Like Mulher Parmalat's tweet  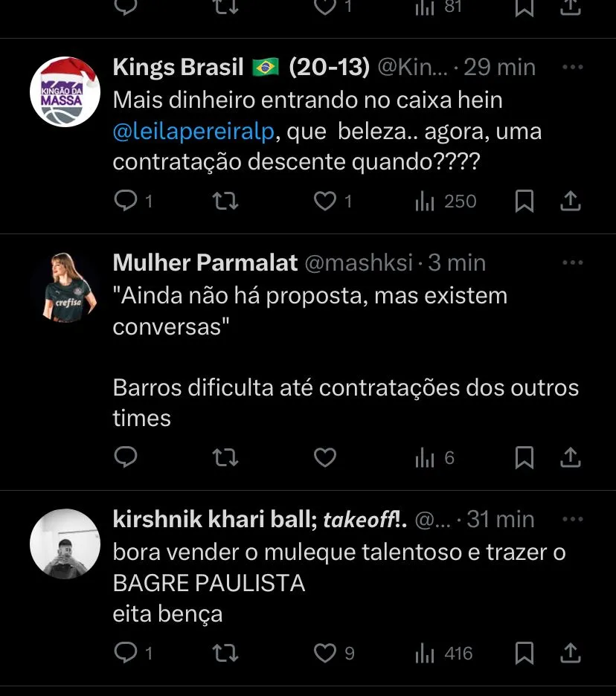[x=325, y=458]
